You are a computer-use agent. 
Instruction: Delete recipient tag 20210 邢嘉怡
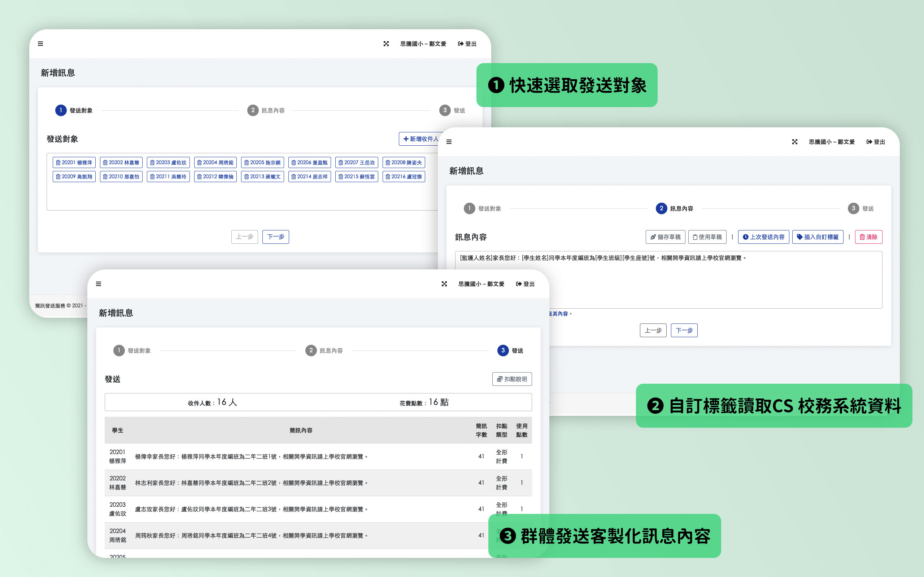pyautogui.click(x=105, y=177)
